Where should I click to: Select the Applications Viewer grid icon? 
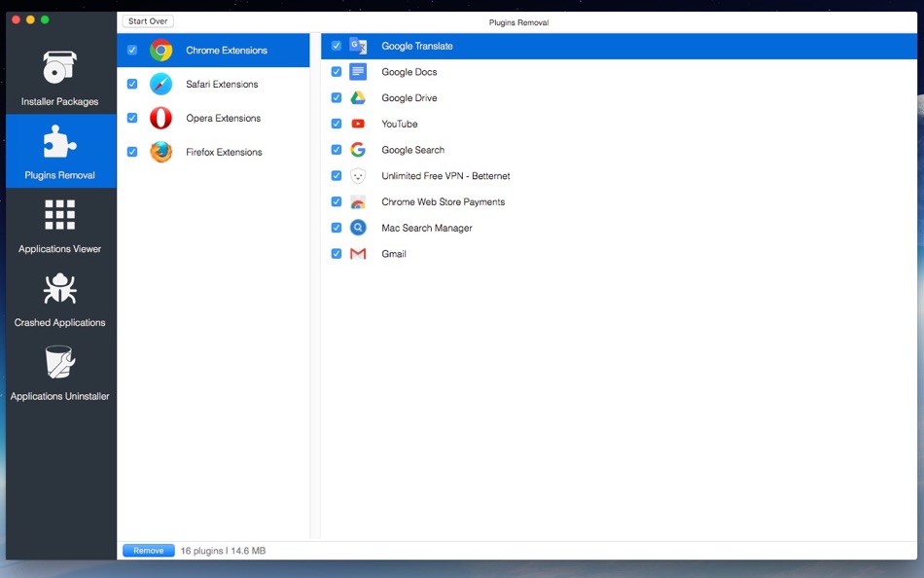(59, 215)
